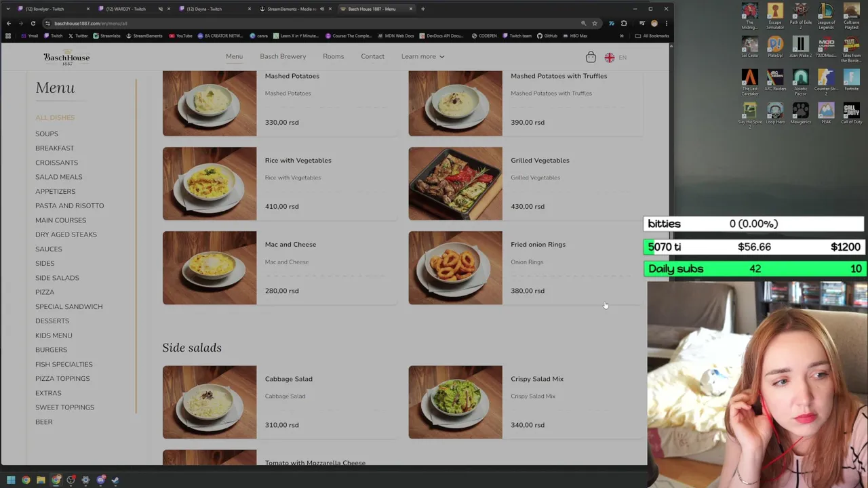Open Crispy Salad Mix dish photo

click(455, 402)
